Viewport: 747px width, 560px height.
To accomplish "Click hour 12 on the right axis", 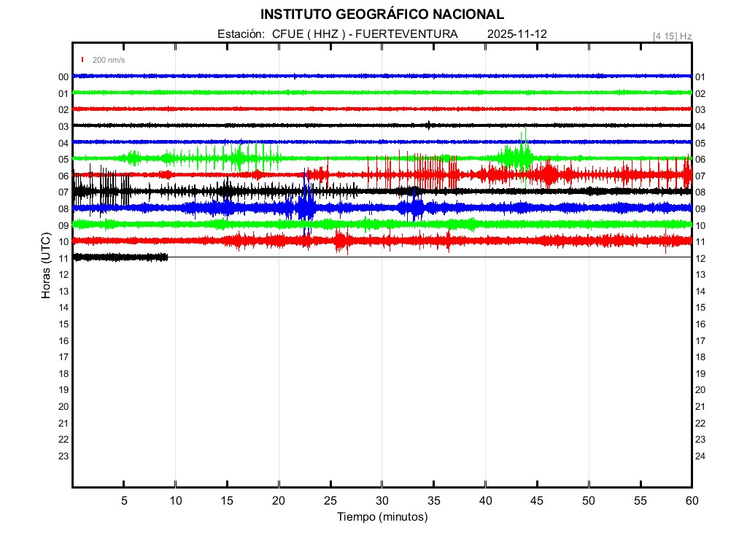I will pyautogui.click(x=700, y=259).
